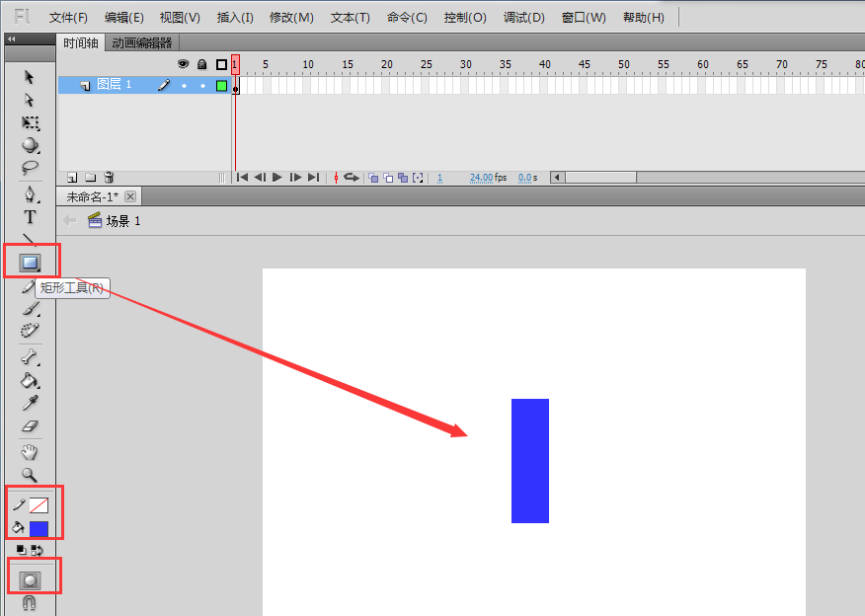The height and width of the screenshot is (616, 865).
Task: Toggle onion skin button
Action: point(373,178)
